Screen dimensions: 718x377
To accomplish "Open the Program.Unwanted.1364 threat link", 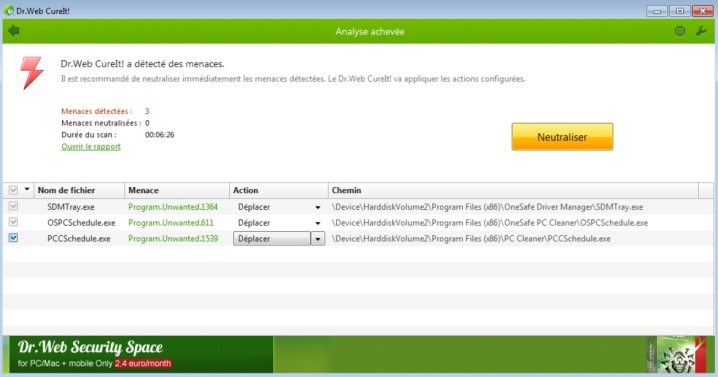I will [x=173, y=207].
